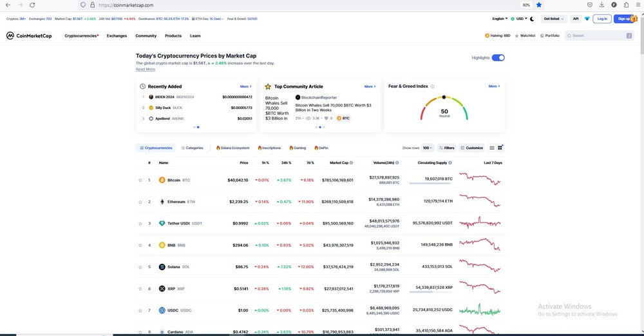Screen dimensions: 644x336
Task: Open the Exchanges menu
Action: [x=117, y=35]
